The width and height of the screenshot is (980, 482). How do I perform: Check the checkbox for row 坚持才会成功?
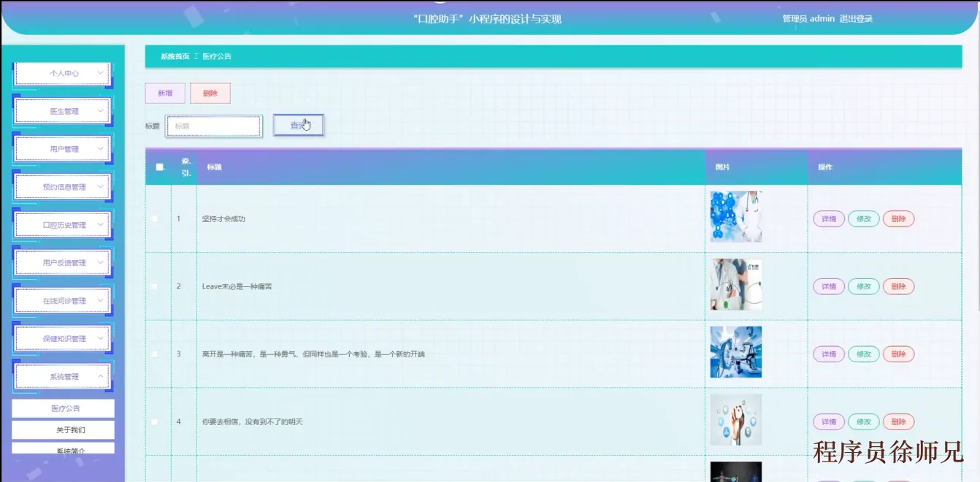(154, 219)
